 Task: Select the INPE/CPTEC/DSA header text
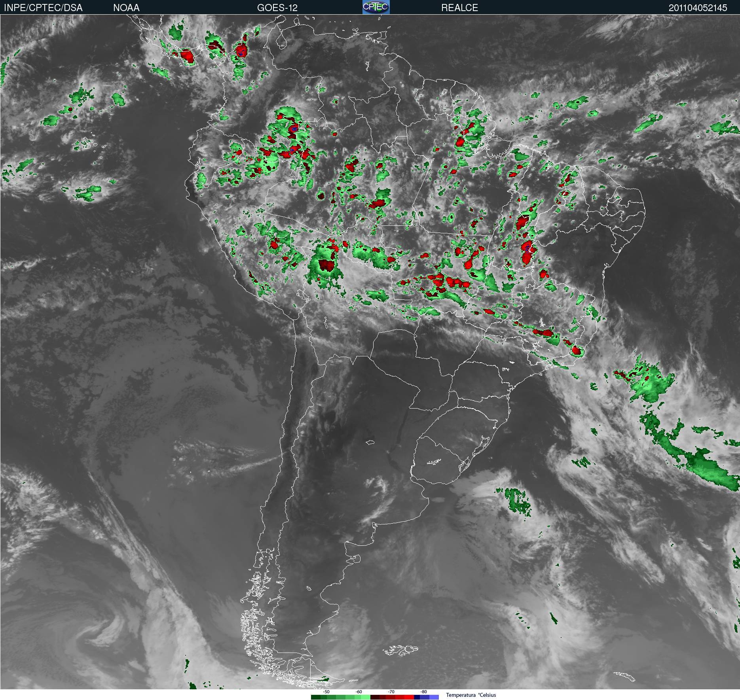click(x=43, y=8)
